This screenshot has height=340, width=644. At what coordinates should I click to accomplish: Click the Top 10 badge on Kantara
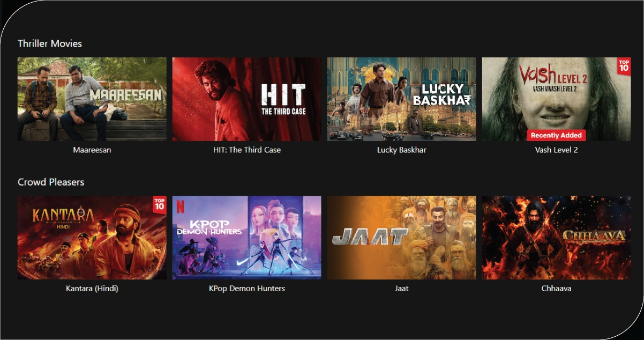tap(159, 205)
